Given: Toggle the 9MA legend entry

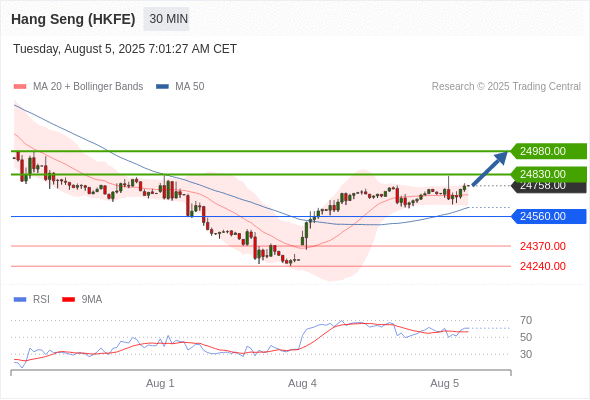Looking at the screenshot, I should pos(82,300).
